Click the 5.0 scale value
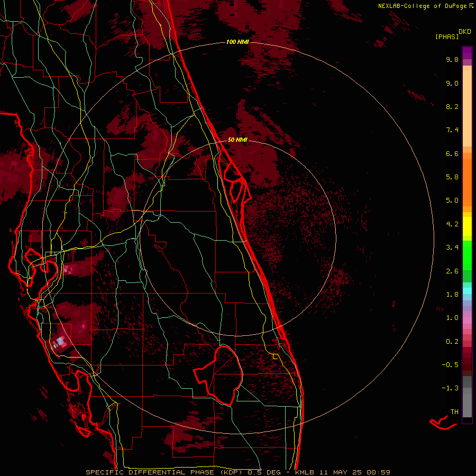This screenshot has height=476, width=476. pyautogui.click(x=452, y=200)
